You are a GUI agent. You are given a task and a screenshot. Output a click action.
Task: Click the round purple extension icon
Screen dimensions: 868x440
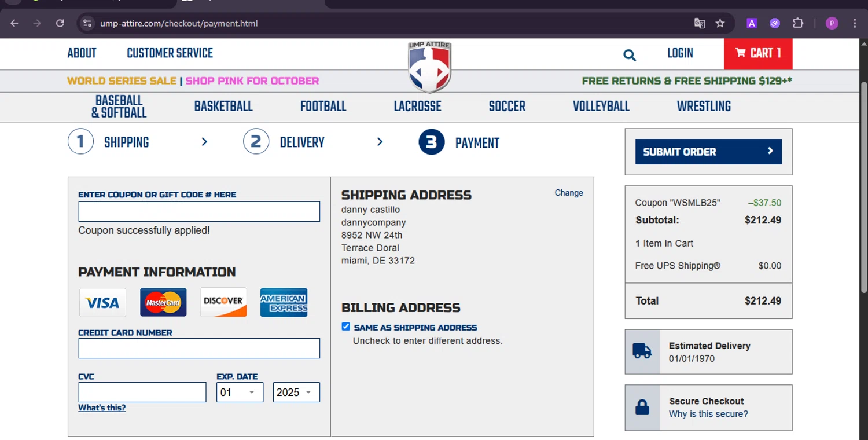(x=775, y=23)
